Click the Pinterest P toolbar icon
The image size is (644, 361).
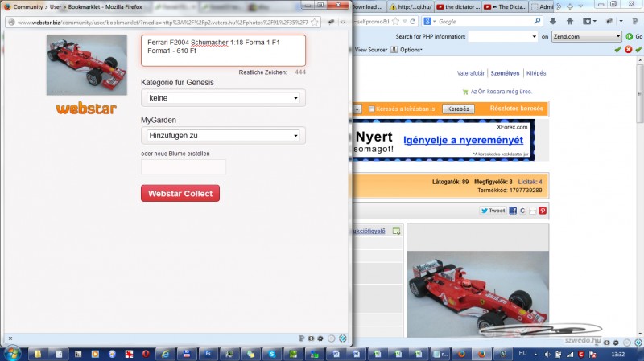click(634, 21)
